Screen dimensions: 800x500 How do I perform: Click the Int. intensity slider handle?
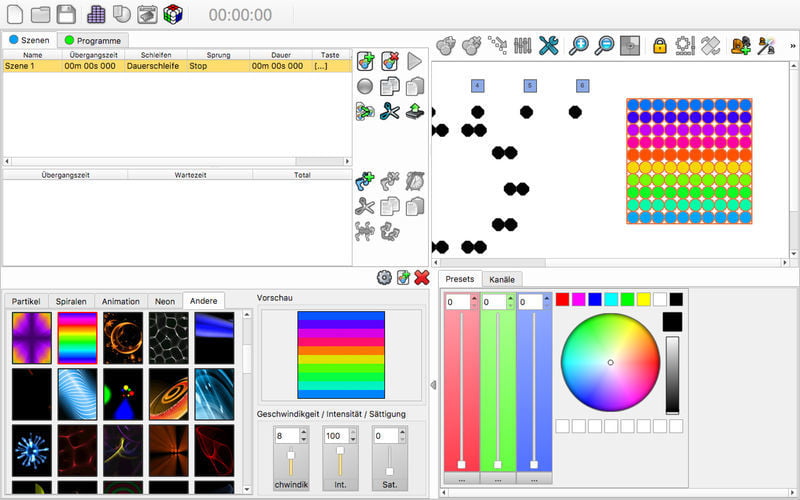[340, 451]
